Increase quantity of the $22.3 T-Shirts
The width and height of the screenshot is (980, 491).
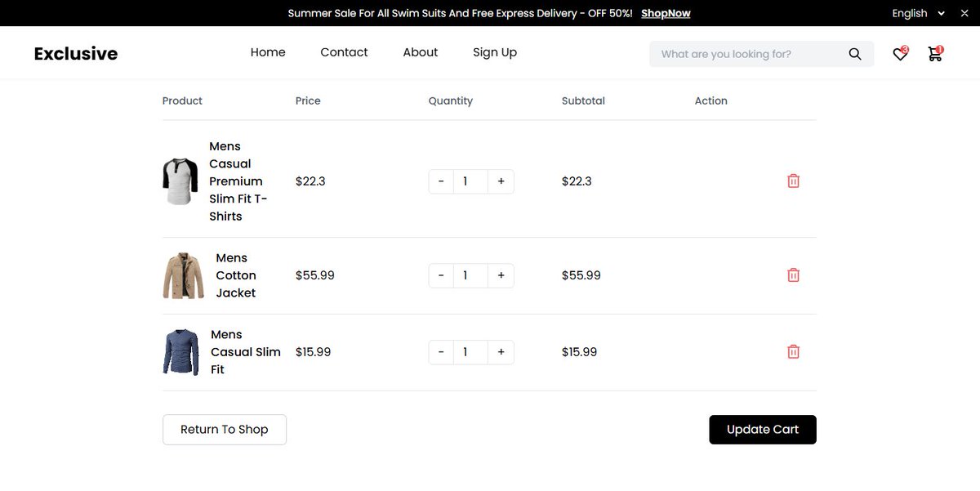pyautogui.click(x=501, y=181)
